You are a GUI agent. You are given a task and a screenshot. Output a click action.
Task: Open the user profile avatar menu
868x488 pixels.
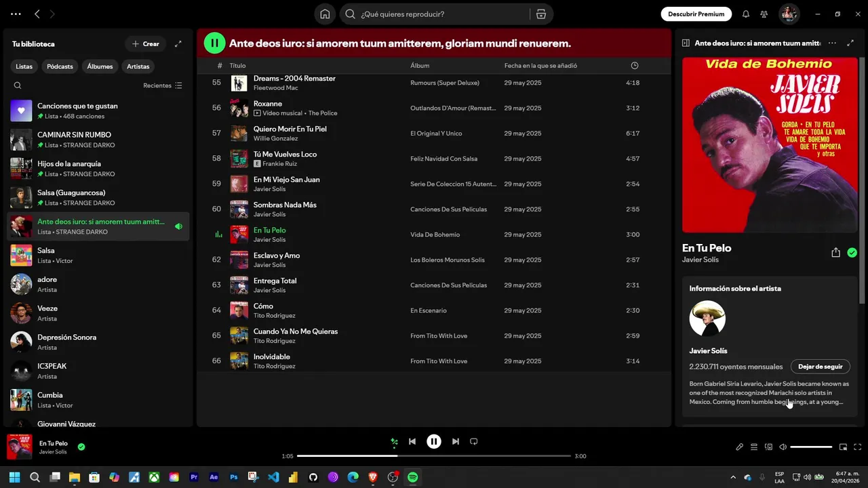789,14
